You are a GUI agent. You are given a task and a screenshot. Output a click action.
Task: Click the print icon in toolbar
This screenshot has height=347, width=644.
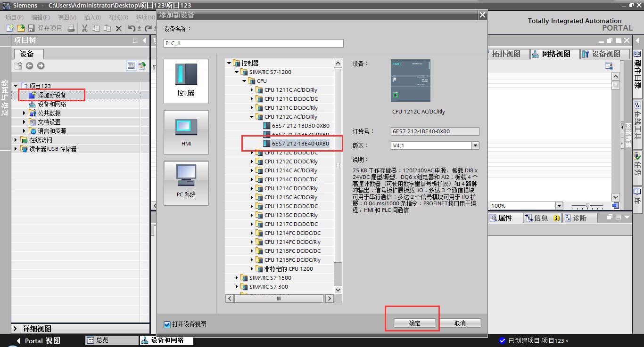coord(71,28)
